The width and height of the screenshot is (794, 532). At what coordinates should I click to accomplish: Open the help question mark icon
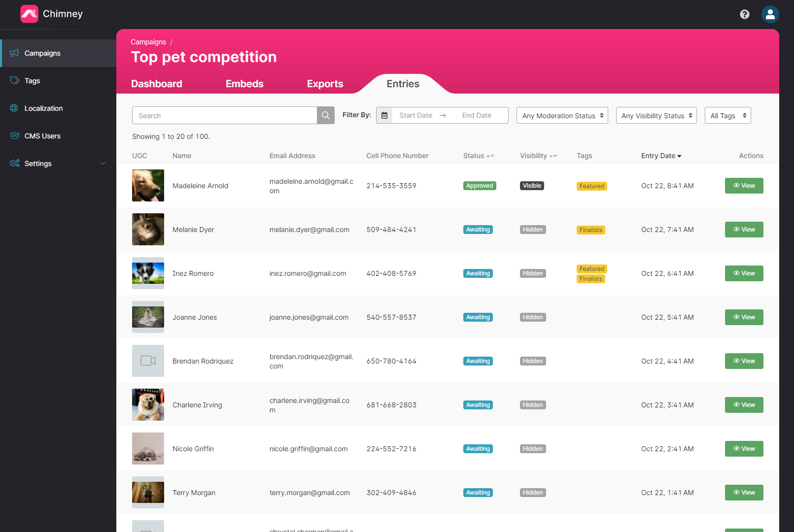pyautogui.click(x=744, y=14)
